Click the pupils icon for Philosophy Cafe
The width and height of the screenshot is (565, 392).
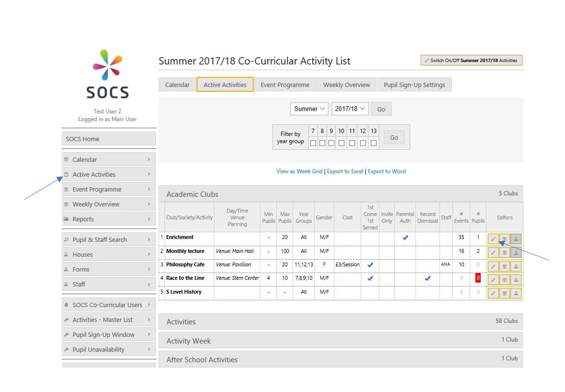click(x=516, y=266)
